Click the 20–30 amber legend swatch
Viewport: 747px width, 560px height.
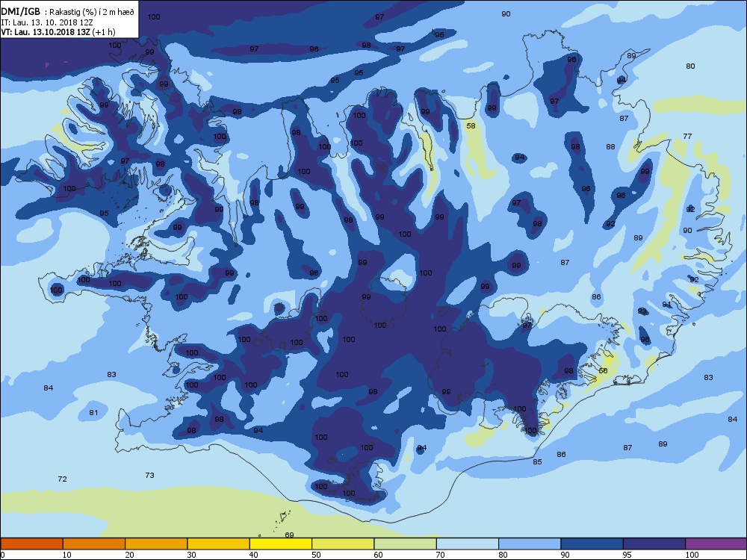[156, 544]
